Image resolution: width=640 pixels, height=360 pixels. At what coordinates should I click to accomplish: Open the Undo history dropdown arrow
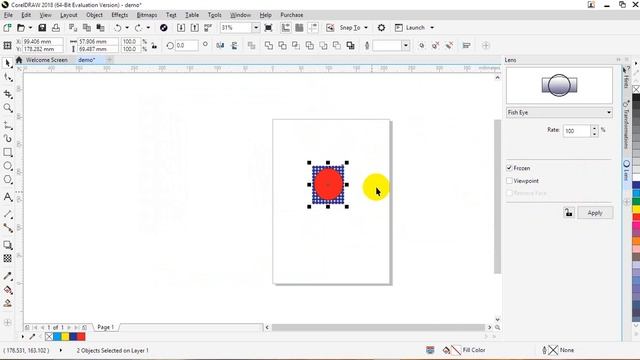(127, 28)
